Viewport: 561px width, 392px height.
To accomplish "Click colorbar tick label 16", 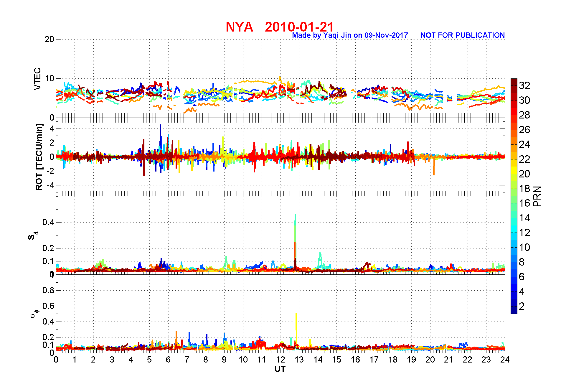I will tap(524, 203).
